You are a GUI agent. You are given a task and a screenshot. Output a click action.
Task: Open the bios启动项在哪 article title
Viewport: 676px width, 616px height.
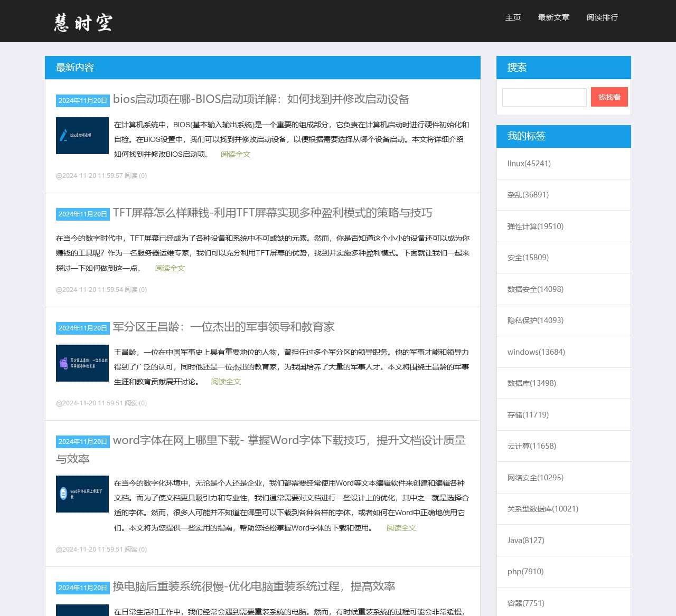[261, 99]
